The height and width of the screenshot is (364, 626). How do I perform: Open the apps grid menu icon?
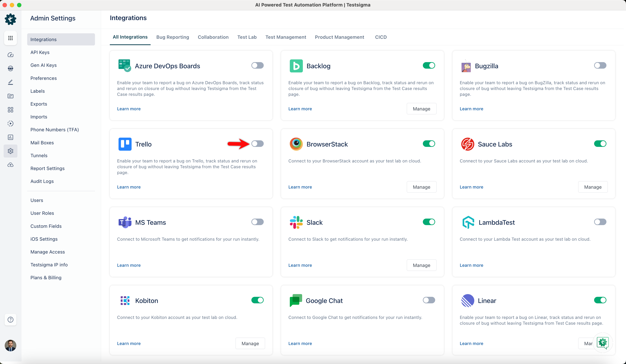coord(11,38)
